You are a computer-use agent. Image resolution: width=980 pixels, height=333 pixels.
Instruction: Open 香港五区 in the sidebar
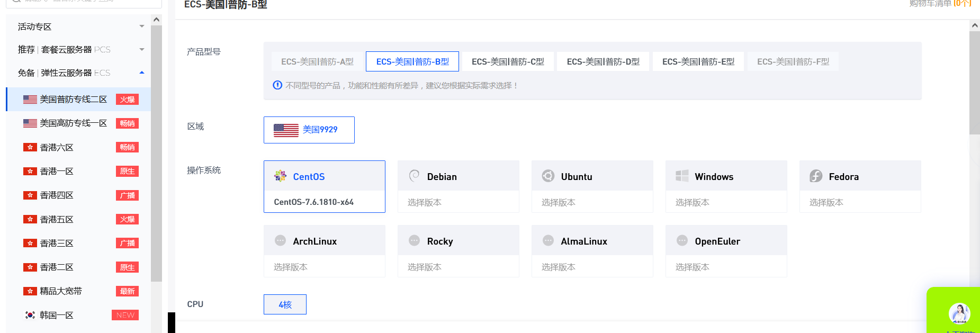point(78,219)
